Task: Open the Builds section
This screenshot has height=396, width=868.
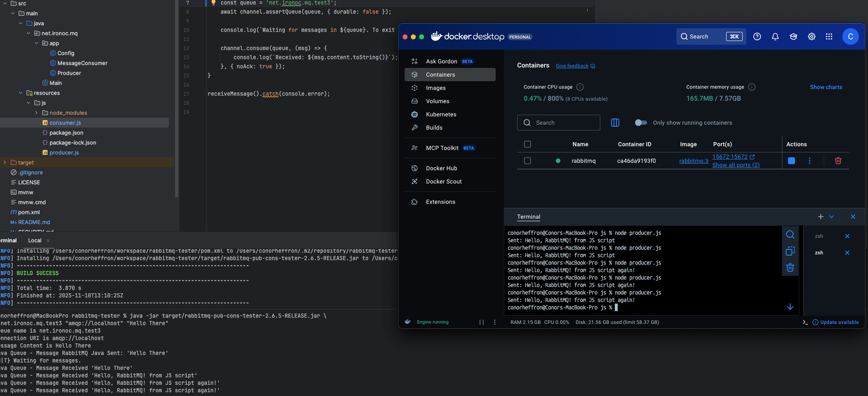Action: click(434, 128)
